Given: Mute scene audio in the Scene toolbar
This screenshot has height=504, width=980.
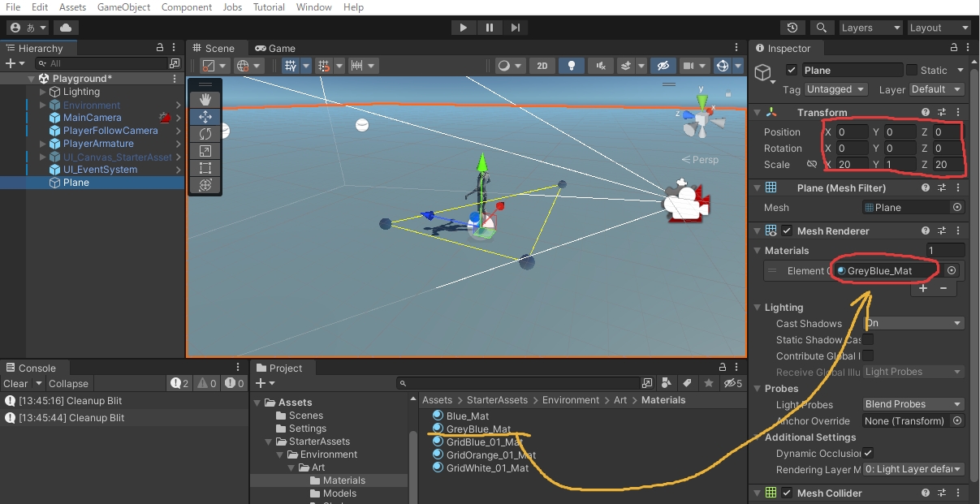Looking at the screenshot, I should (599, 65).
